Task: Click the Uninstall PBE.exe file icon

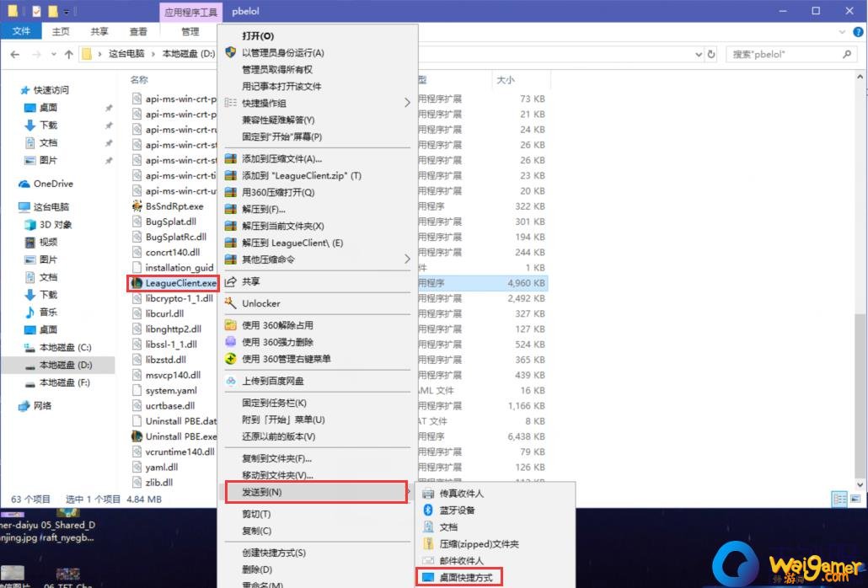Action: [x=137, y=436]
